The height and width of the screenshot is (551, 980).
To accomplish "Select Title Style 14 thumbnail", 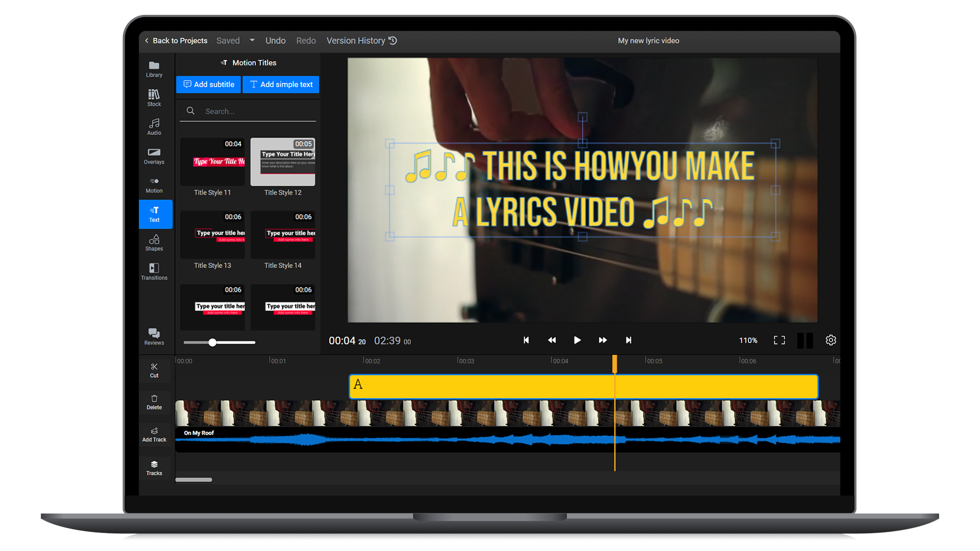I will pyautogui.click(x=283, y=234).
